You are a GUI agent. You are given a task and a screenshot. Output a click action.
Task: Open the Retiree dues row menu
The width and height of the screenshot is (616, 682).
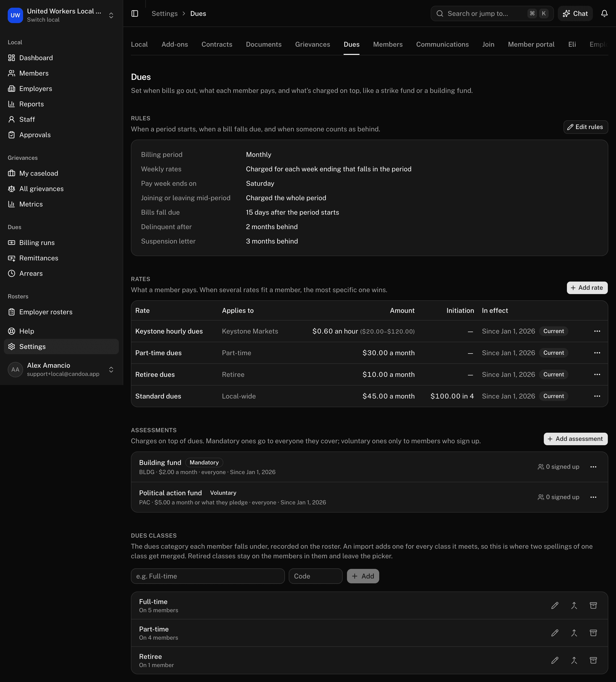point(597,374)
